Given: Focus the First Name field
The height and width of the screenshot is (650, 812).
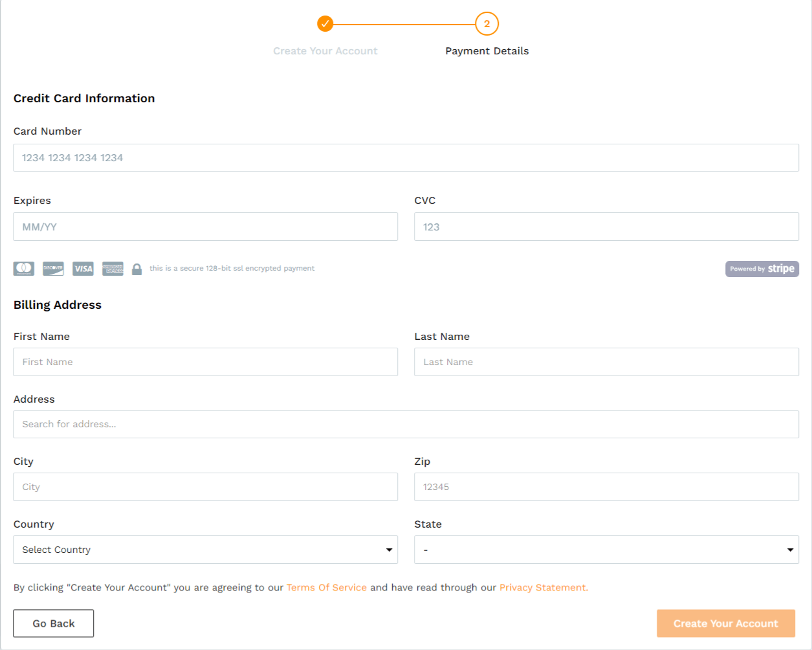Looking at the screenshot, I should coord(206,362).
